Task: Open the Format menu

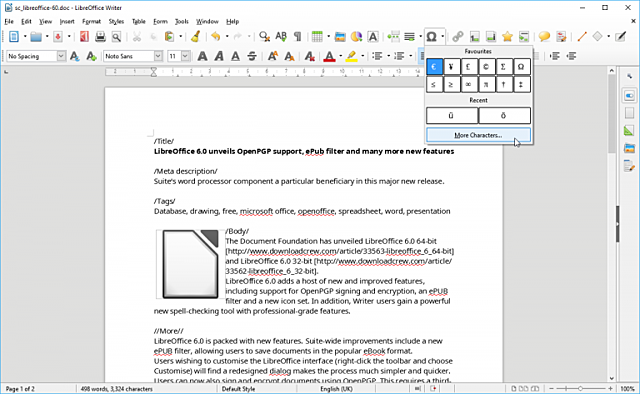Action: (x=91, y=21)
